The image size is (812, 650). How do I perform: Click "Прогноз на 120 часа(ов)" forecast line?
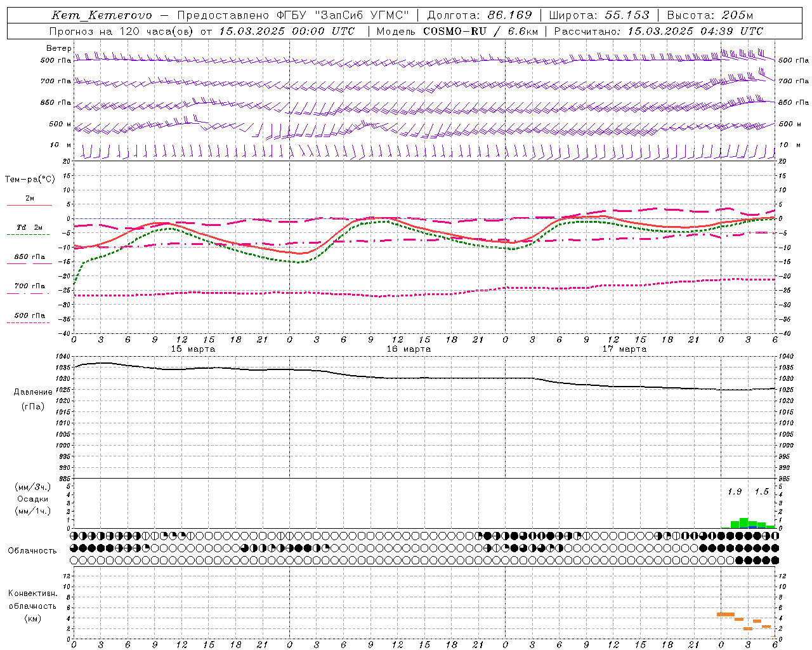pyautogui.click(x=122, y=31)
